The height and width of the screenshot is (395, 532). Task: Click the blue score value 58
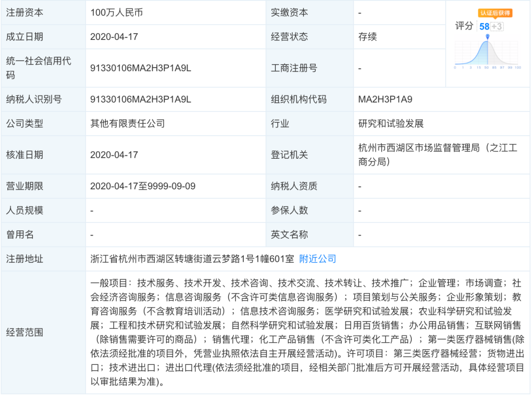(x=484, y=26)
